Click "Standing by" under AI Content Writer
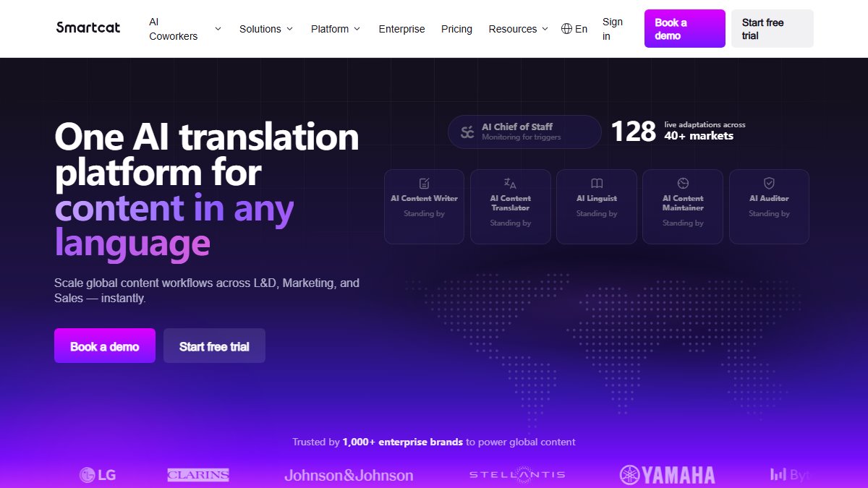The width and height of the screenshot is (868, 488). [x=424, y=213]
